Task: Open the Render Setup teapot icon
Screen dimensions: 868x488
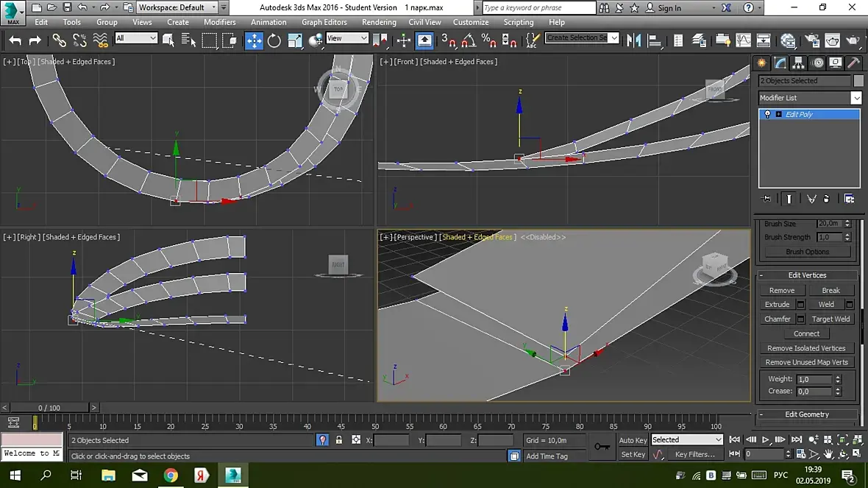Action: click(811, 40)
